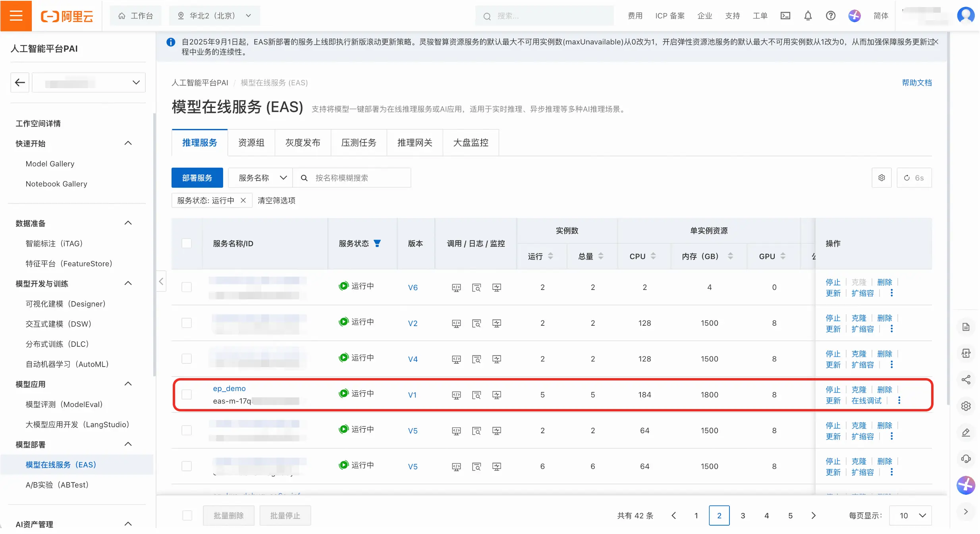
Task: Click the service name search field
Action: (x=352, y=178)
